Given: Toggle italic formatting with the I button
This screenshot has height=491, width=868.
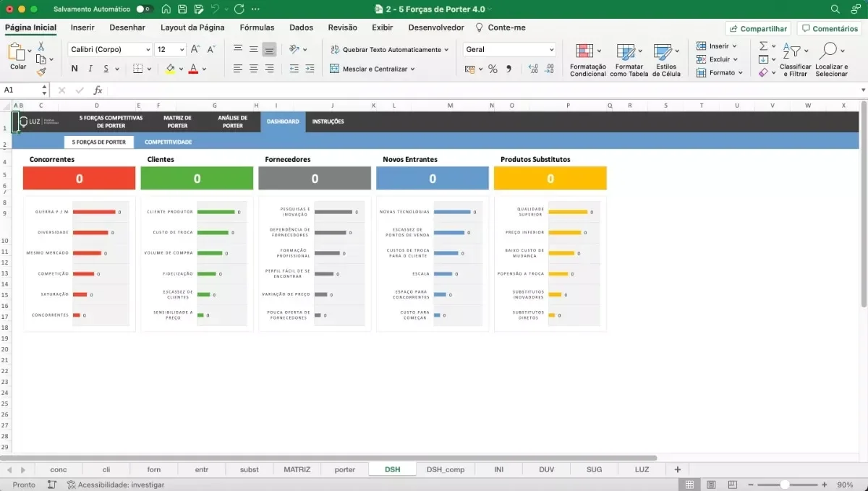Looking at the screenshot, I should pyautogui.click(x=90, y=69).
